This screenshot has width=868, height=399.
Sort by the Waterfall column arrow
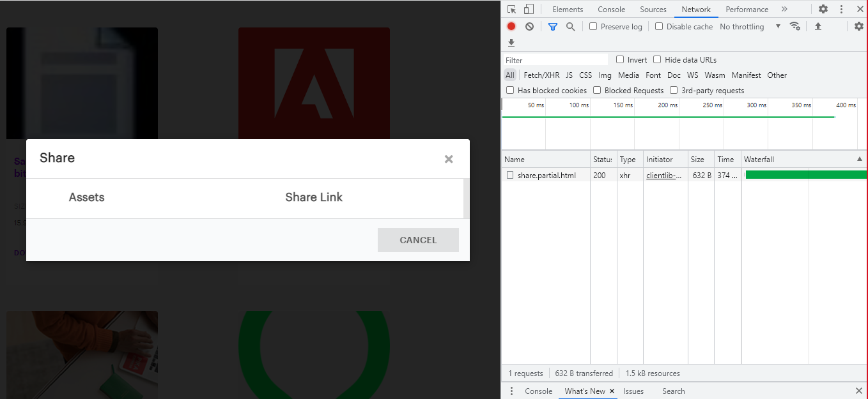(860, 159)
